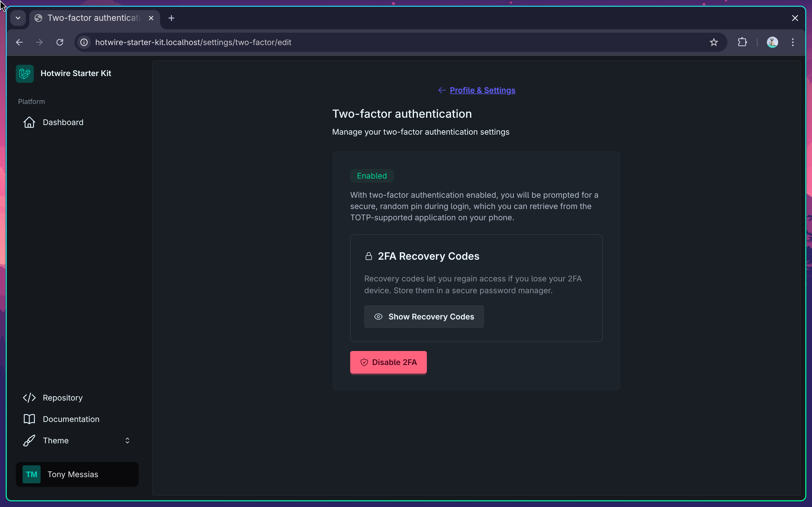Viewport: 812px width, 507px height.
Task: Click the Repository code brackets icon
Action: [x=29, y=398]
